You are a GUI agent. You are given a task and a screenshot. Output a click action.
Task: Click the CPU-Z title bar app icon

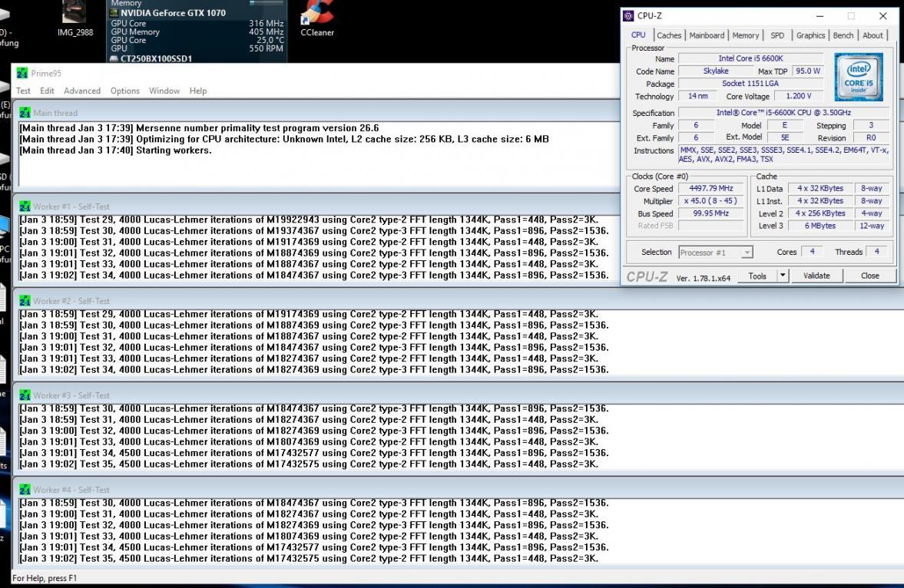click(628, 16)
